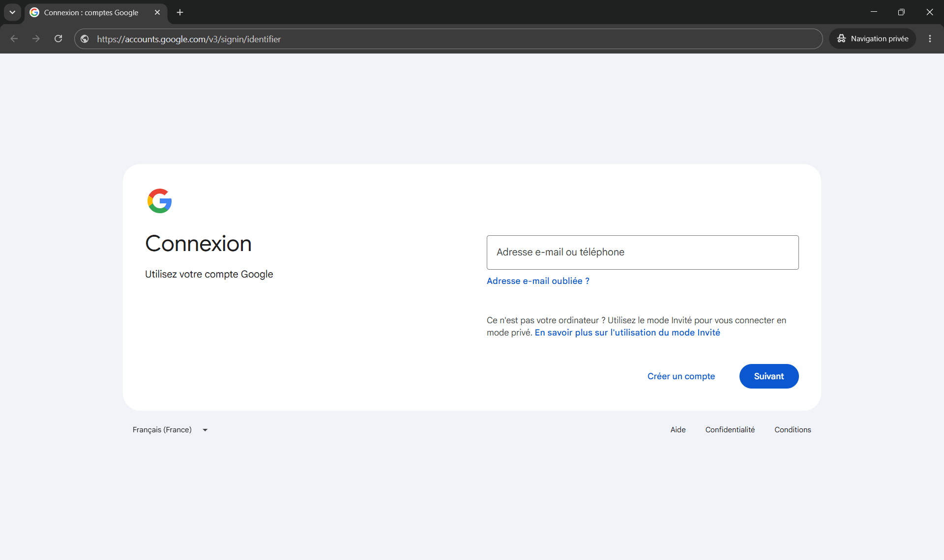Open the Confidentialité footer link
Image resolution: width=944 pixels, height=560 pixels.
tap(730, 430)
